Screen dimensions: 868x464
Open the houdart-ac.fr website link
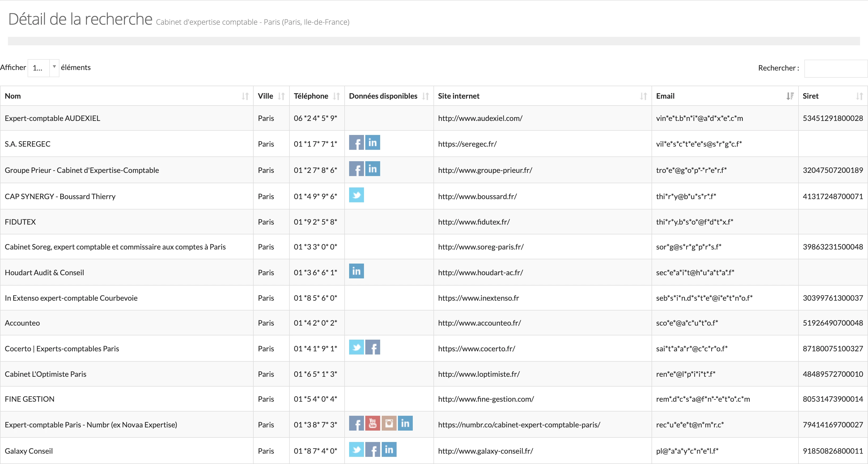point(480,272)
